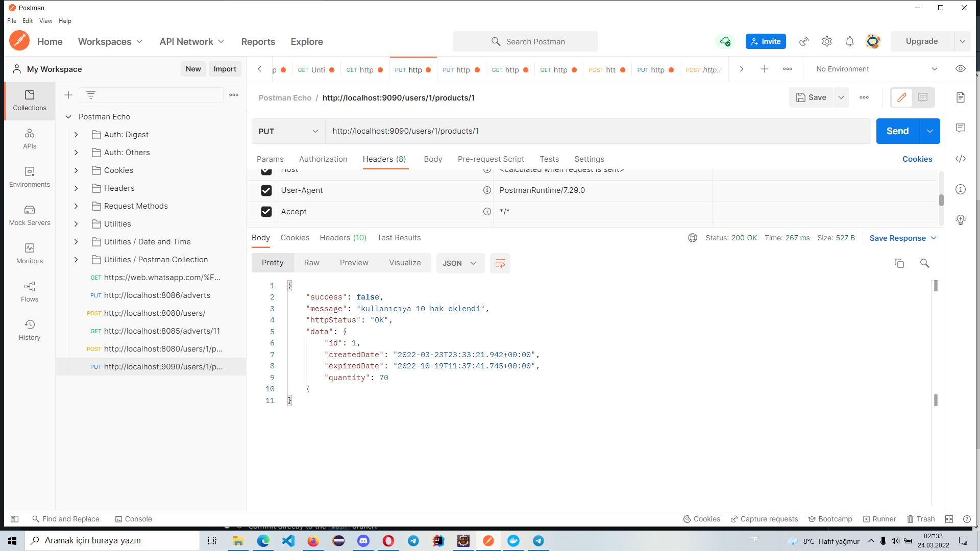
Task: Open the notifications bell
Action: pos(849,41)
